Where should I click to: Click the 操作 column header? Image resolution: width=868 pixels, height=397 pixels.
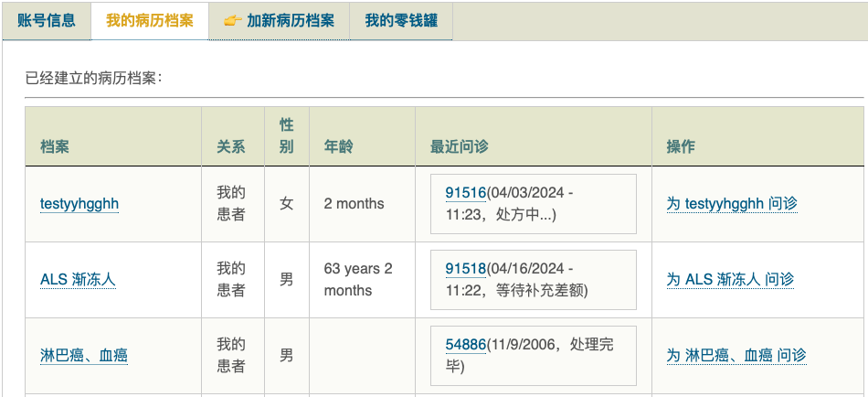click(x=681, y=146)
